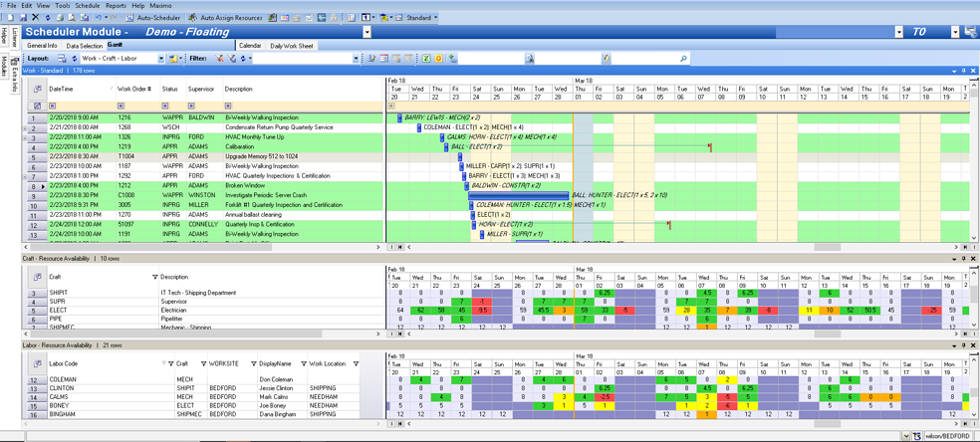Image resolution: width=980 pixels, height=442 pixels.
Task: Expand row 2 work order 1268
Action: [24, 127]
